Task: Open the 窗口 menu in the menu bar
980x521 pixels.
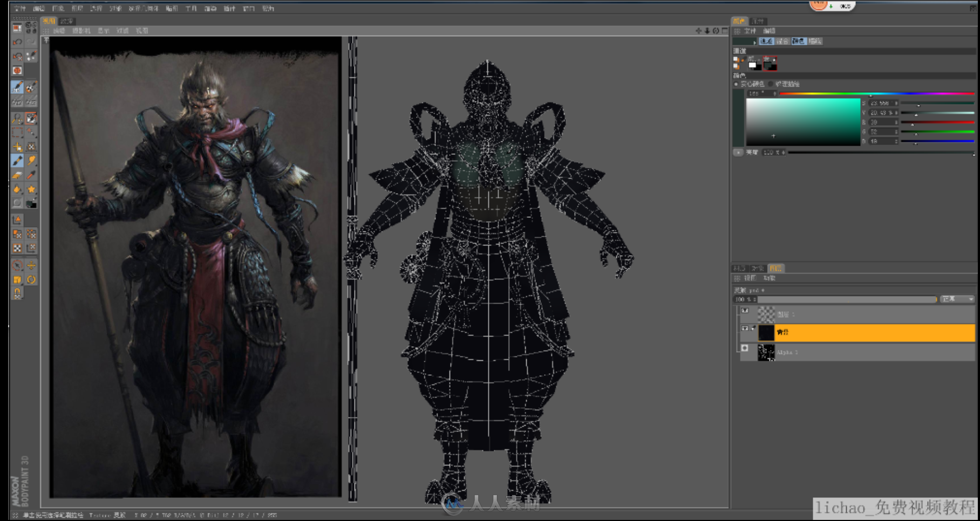Action: coord(248,8)
